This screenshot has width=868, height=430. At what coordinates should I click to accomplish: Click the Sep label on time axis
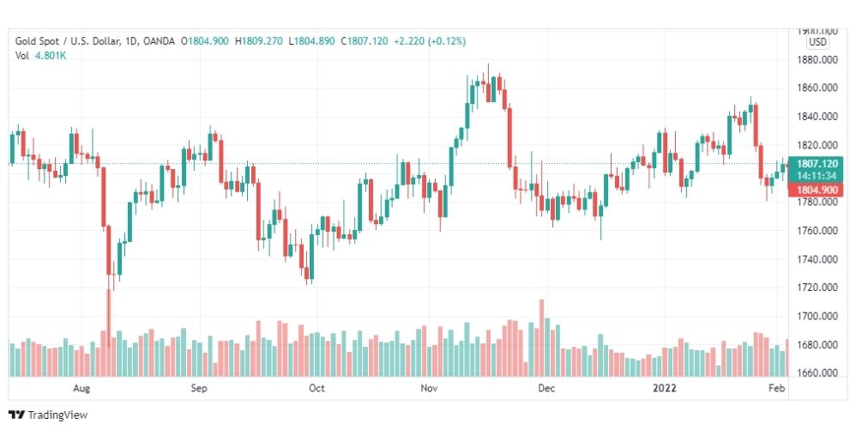(199, 389)
